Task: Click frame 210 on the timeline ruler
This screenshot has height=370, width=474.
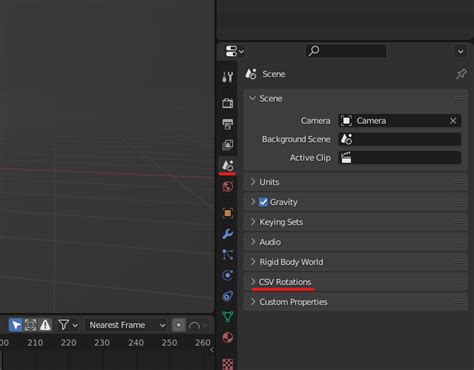Action: coord(35,343)
